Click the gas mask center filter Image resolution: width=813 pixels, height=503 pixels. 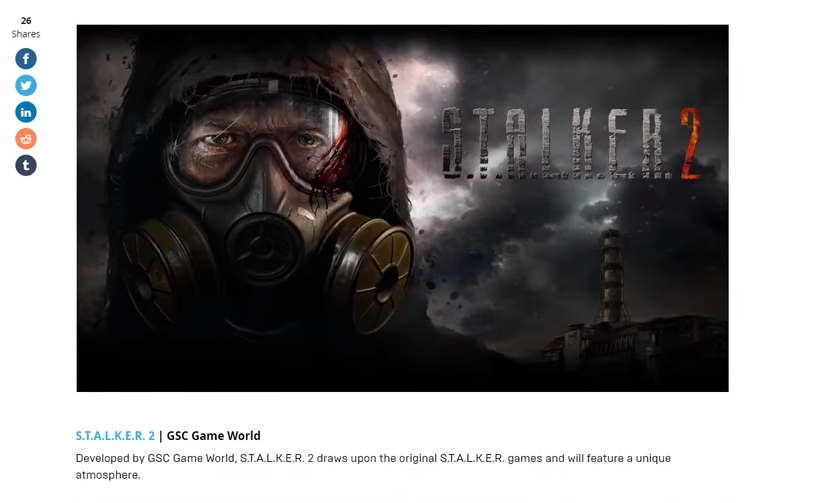point(263,248)
